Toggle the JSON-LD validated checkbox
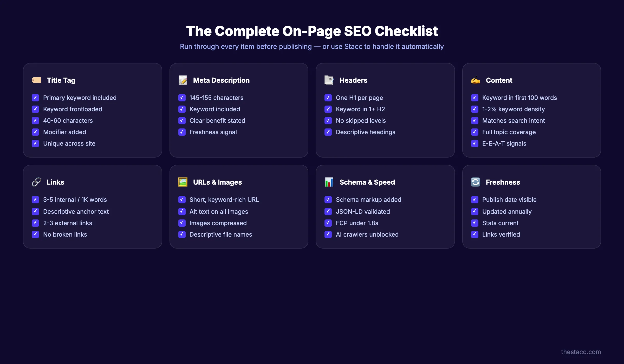This screenshot has height=364, width=624. [328, 211]
